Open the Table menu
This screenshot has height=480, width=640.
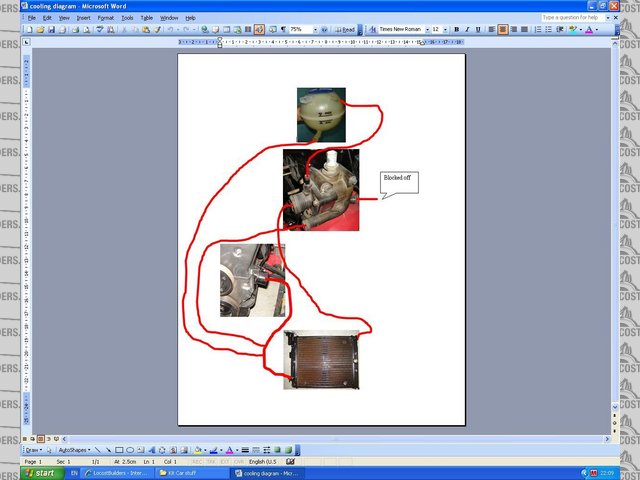[146, 18]
